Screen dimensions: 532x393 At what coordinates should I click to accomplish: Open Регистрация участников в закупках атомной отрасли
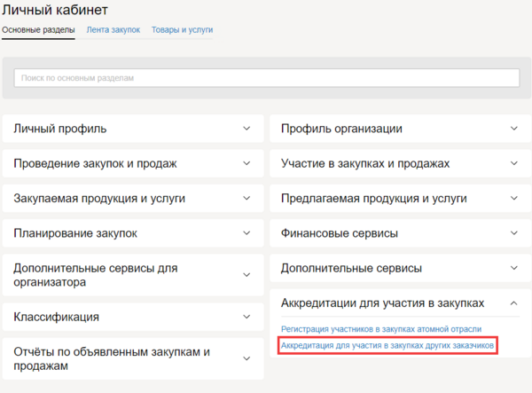click(x=381, y=329)
